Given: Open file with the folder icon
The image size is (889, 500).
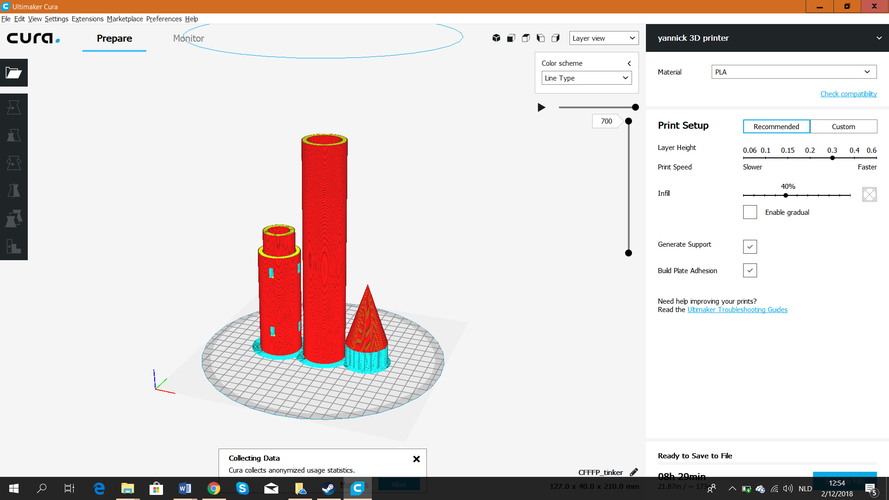Looking at the screenshot, I should pyautogui.click(x=14, y=73).
